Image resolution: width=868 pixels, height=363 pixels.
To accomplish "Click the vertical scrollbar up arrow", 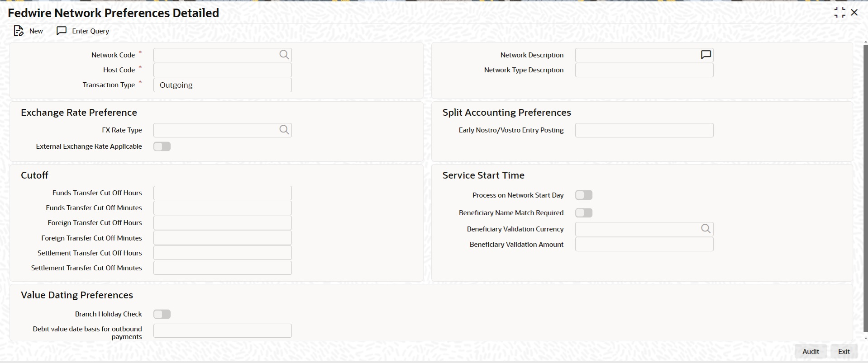I will (865, 42).
